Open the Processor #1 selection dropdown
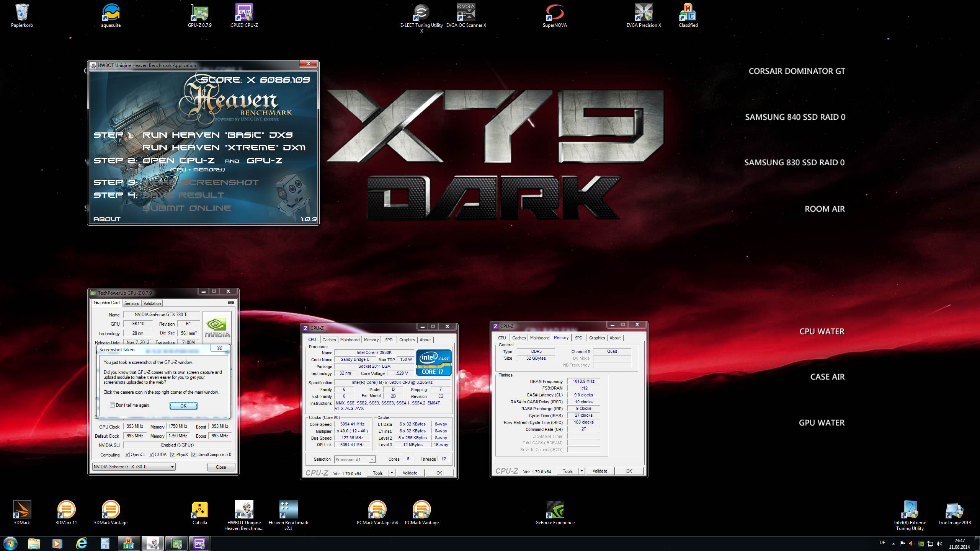Screen dimensions: 980x551 [355, 460]
